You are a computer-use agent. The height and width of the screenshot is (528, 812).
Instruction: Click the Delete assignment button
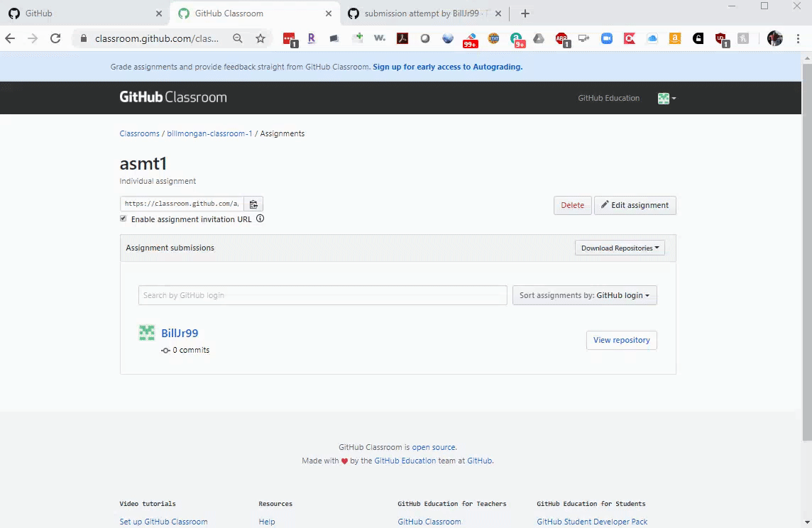click(x=572, y=205)
